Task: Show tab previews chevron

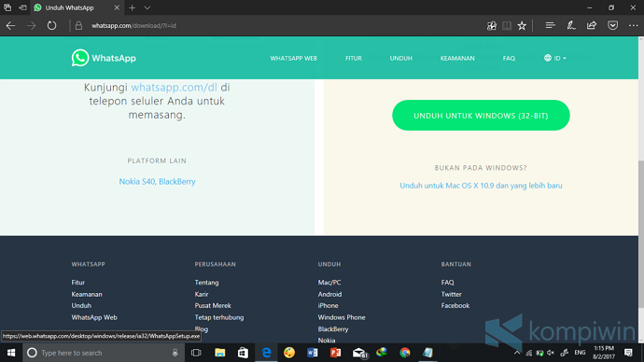Action: pyautogui.click(x=147, y=7)
